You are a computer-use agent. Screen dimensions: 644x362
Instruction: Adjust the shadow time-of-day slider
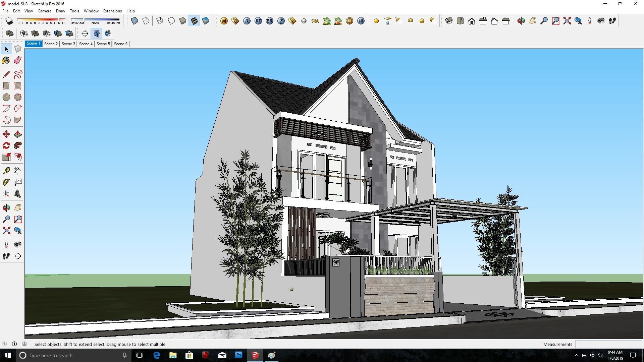coord(95,19)
